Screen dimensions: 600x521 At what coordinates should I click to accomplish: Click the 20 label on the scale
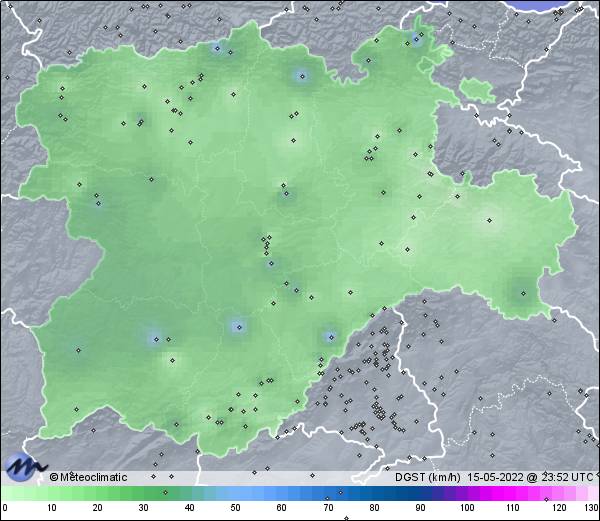(98, 508)
